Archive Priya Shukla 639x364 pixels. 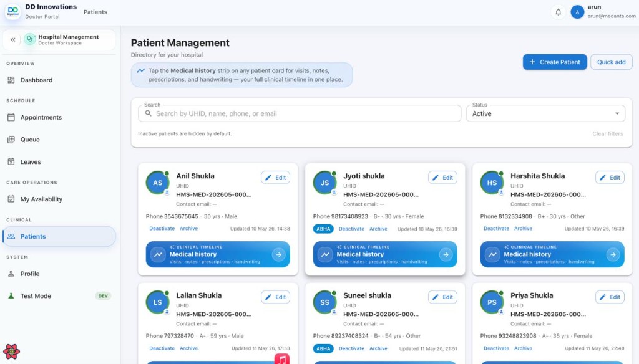[523, 348]
